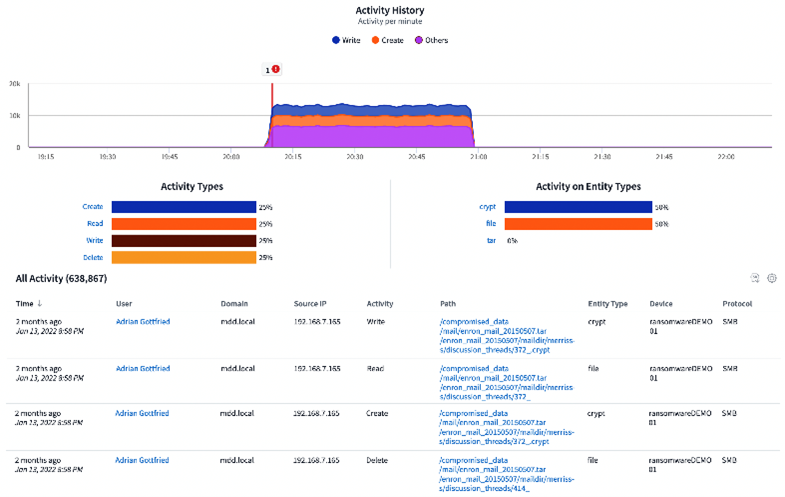Click the User column header
This screenshot has width=785, height=497.
(x=124, y=303)
